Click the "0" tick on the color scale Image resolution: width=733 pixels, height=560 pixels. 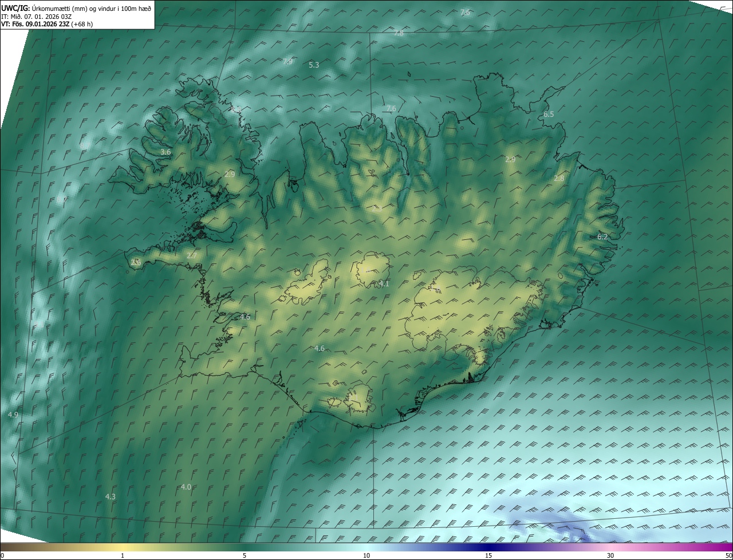pyautogui.click(x=2, y=556)
